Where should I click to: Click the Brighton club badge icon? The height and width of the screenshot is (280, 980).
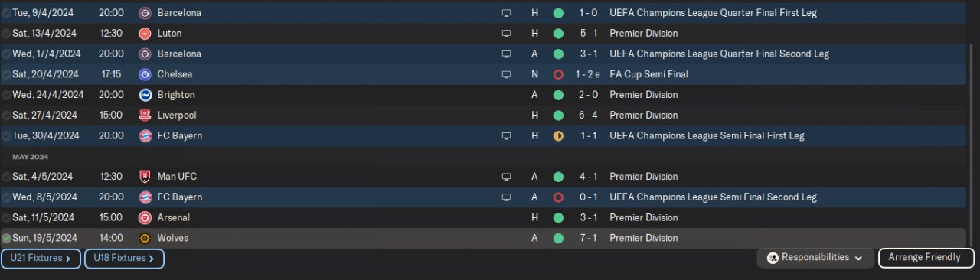pyautogui.click(x=145, y=95)
